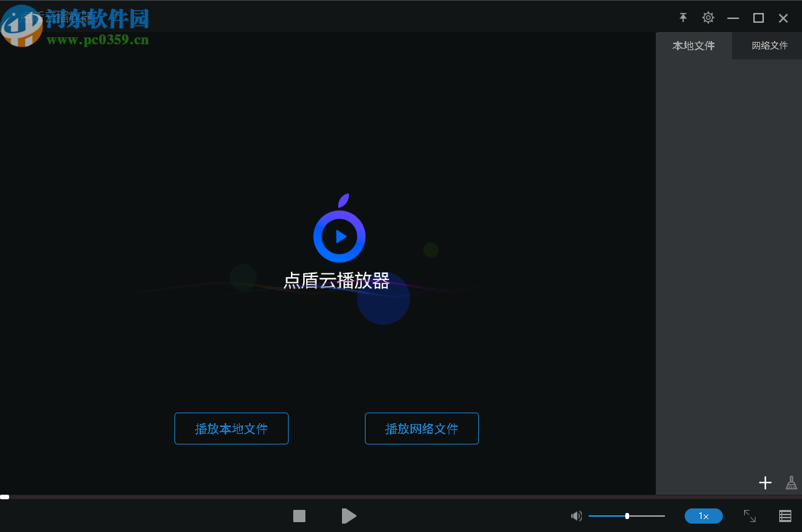Open the 1x playback speed control
802x532 pixels.
(703, 516)
